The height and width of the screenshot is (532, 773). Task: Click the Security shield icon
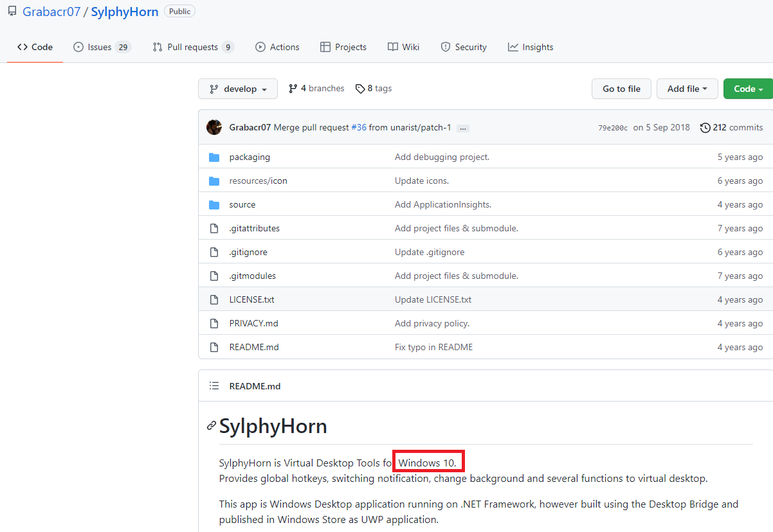[445, 47]
